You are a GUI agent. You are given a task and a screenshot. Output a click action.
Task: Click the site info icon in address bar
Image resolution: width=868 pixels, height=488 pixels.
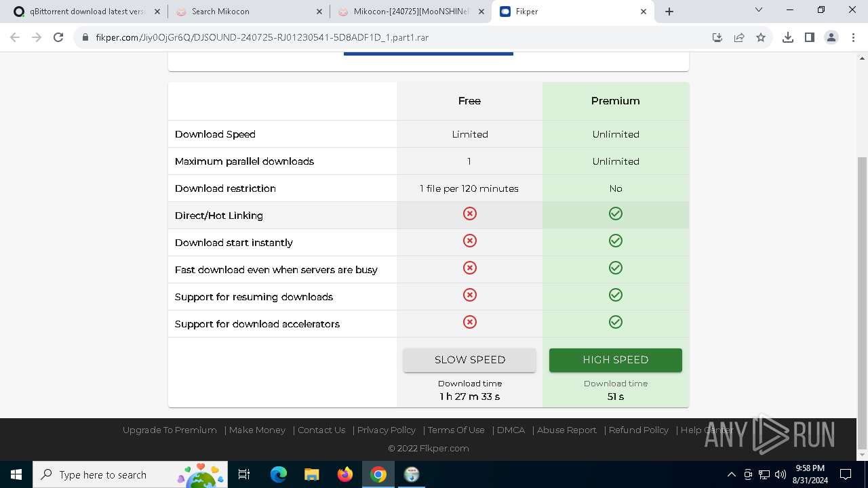[x=85, y=37]
